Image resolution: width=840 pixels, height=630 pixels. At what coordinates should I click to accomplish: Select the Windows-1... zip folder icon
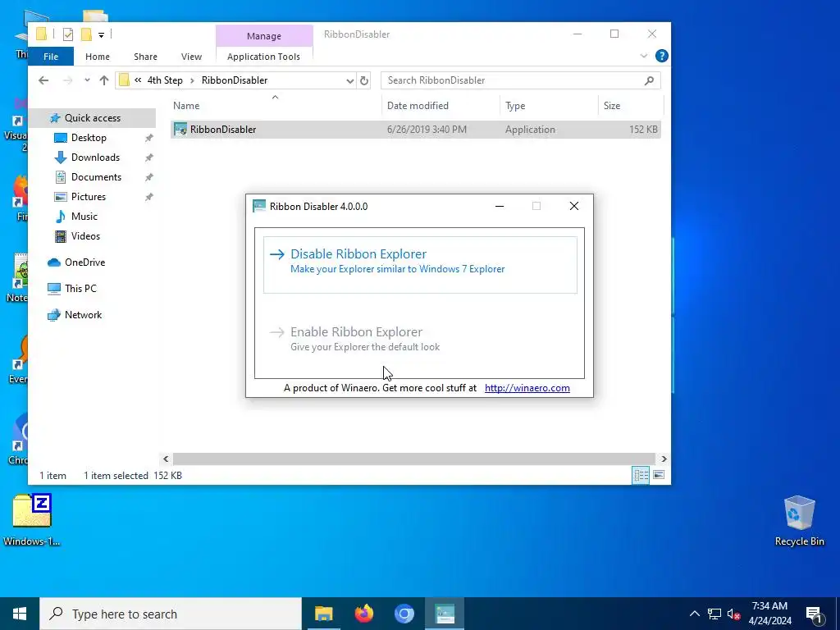(x=32, y=521)
